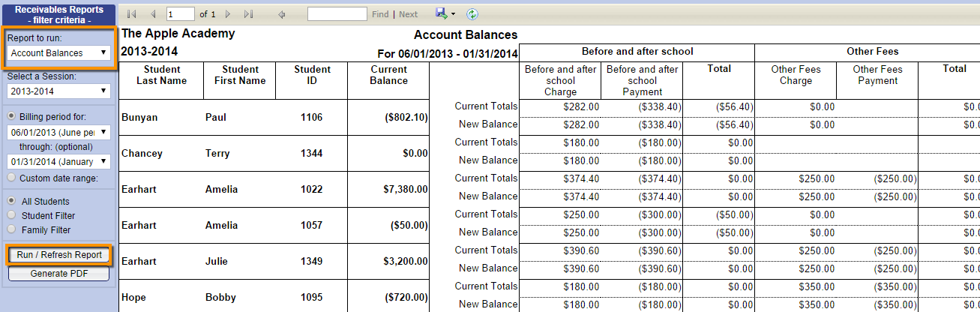This screenshot has width=980, height=312.
Task: Select the Custom date range radio button
Action: click(x=11, y=178)
